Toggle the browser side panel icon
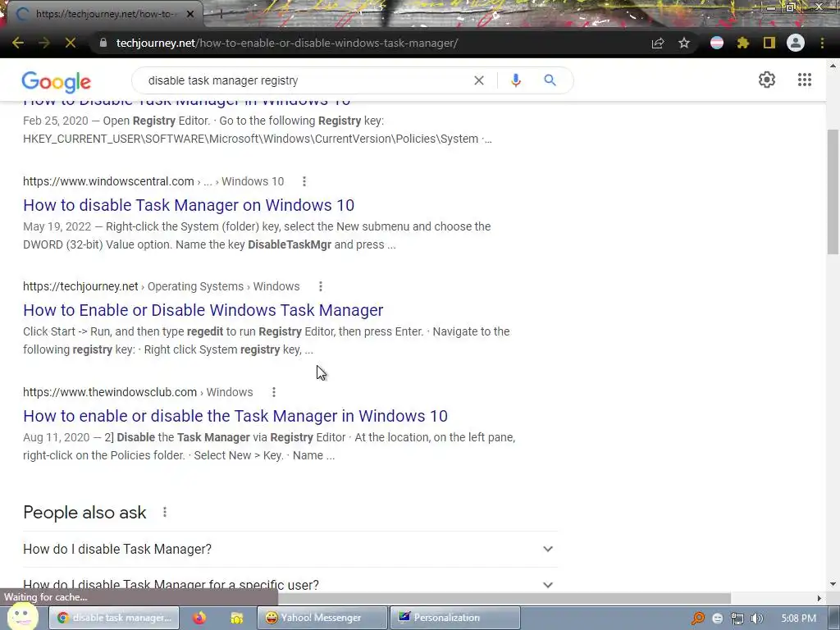840x630 pixels. pyautogui.click(x=769, y=43)
